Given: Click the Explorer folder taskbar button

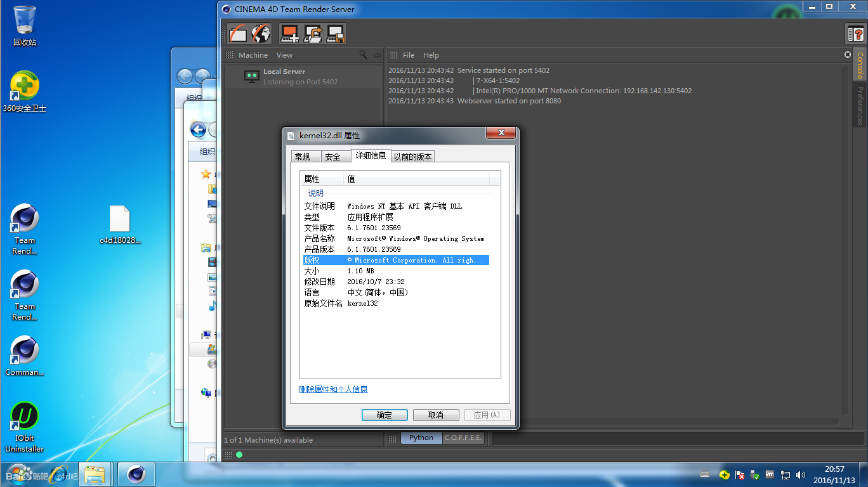Looking at the screenshot, I should tap(95, 474).
